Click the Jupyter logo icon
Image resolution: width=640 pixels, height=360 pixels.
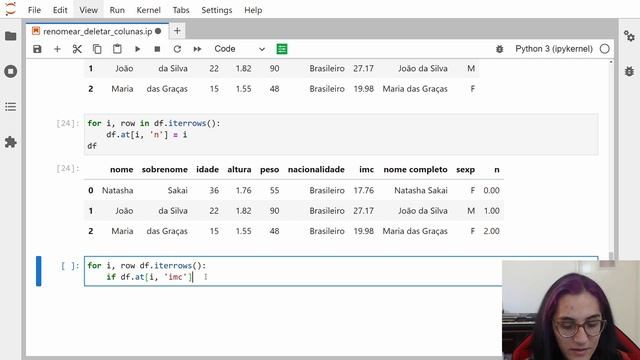(x=11, y=9)
